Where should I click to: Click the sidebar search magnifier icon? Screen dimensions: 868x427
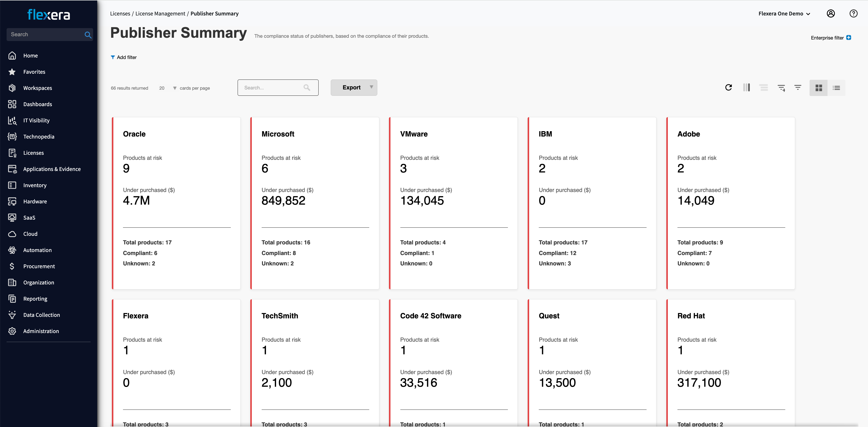pos(88,35)
